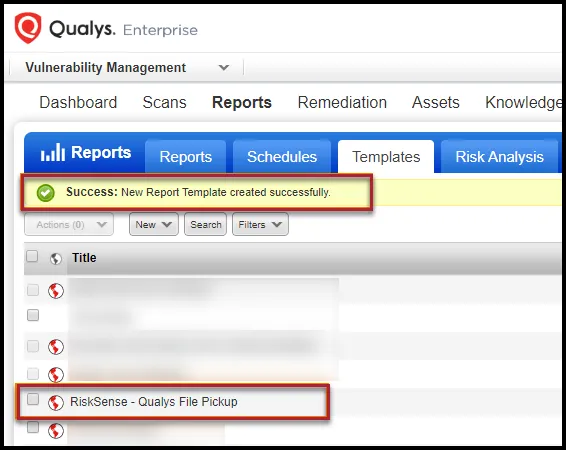Click the Qualys shield logo
The width and height of the screenshot is (566, 450).
[x=27, y=28]
